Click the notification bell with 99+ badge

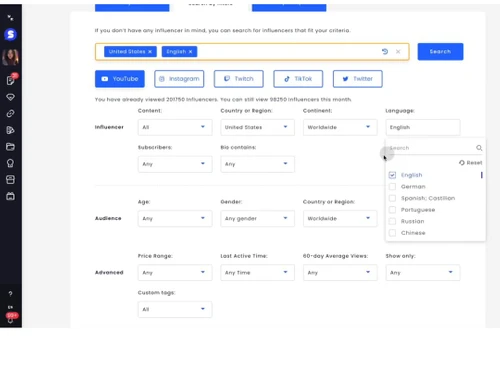tap(11, 317)
